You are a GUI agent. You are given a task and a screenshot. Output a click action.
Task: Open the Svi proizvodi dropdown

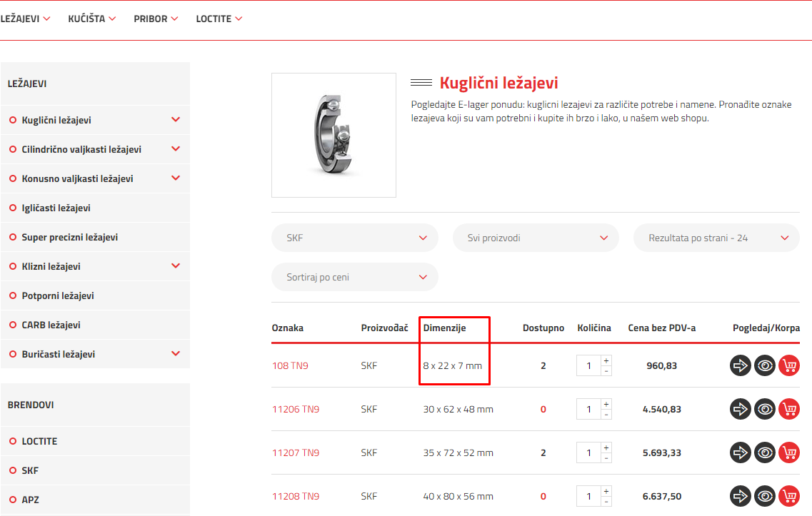click(x=536, y=238)
